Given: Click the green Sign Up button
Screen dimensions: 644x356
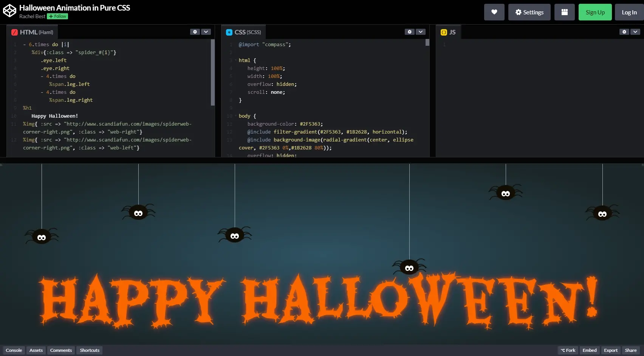Looking at the screenshot, I should point(595,12).
